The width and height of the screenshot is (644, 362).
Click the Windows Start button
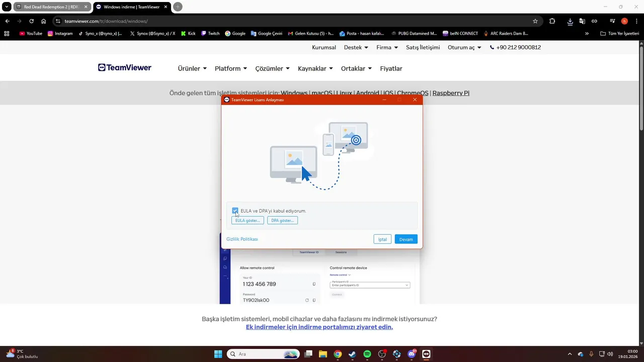point(218,354)
